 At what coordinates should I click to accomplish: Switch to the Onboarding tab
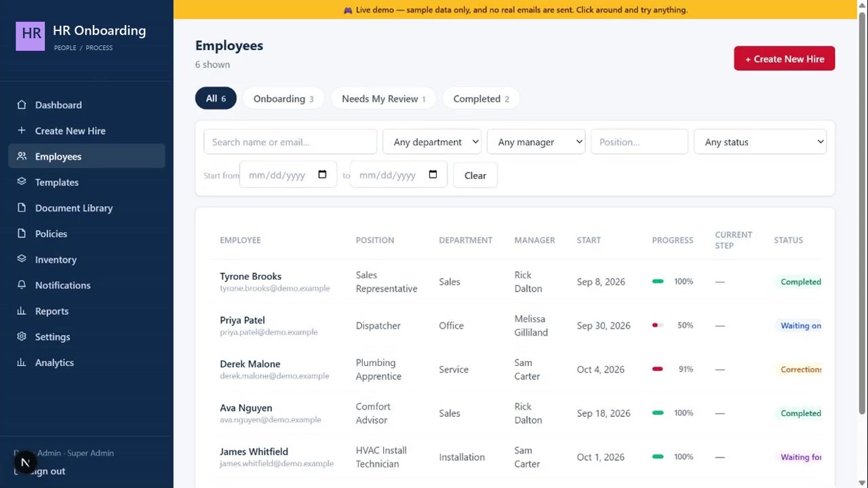coord(283,98)
